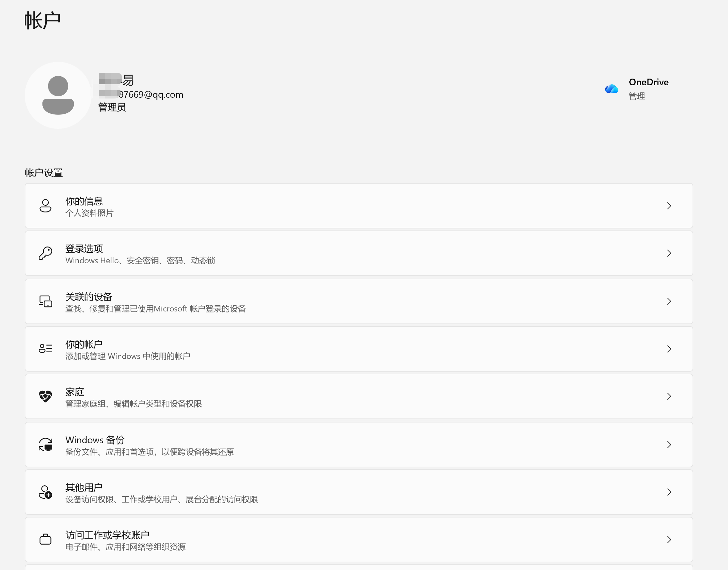Viewport: 728px width, 570px height.
Task: Select the 访问工作或学校账户 title text
Action: (107, 535)
